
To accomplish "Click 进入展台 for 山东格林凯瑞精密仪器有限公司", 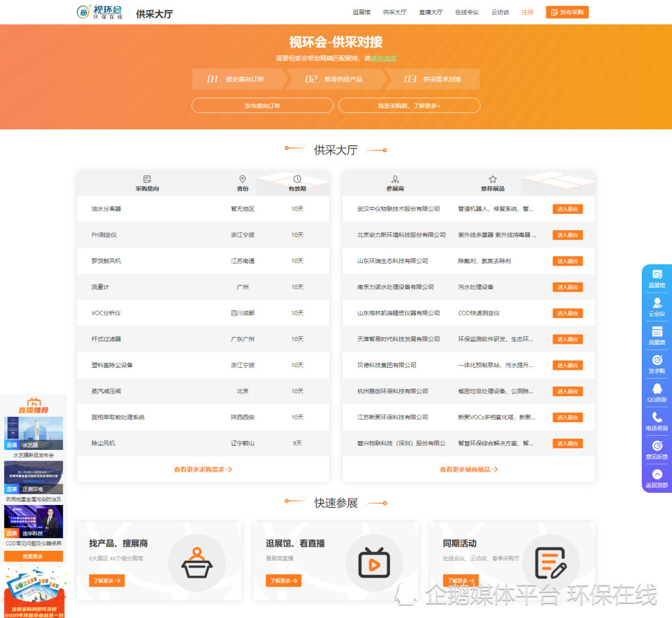I will point(567,313).
